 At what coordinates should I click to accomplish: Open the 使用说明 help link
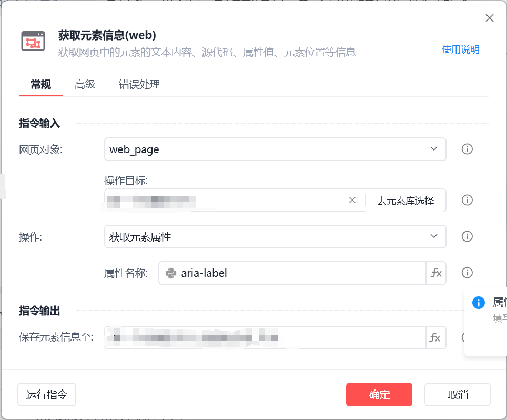click(x=460, y=49)
